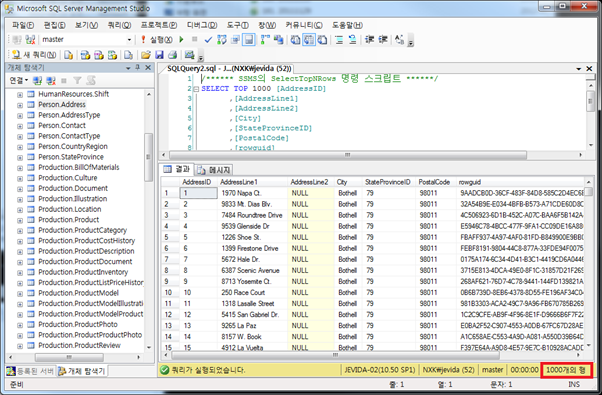Click the 새 쿼리(N) new query button
Image resolution: width=602 pixels, height=395 pixels.
point(34,55)
